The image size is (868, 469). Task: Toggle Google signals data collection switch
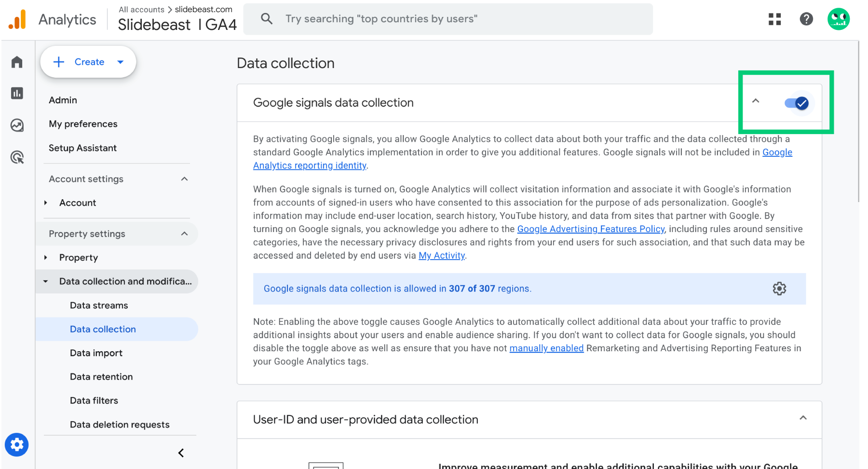797,103
